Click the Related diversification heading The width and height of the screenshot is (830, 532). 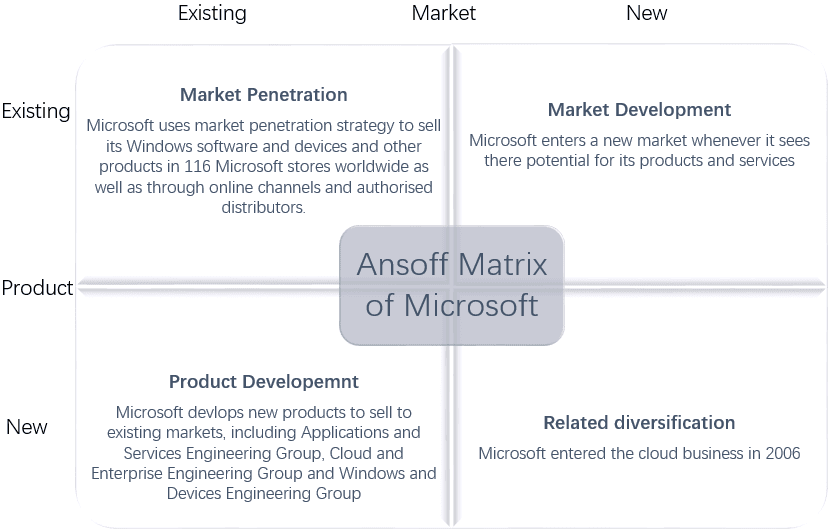pos(639,423)
